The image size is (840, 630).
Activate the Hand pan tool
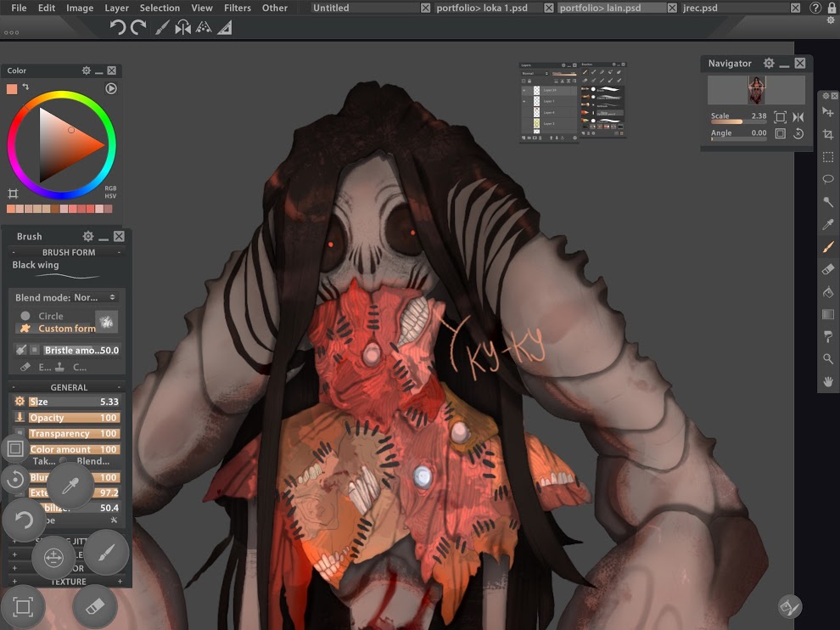(828, 382)
